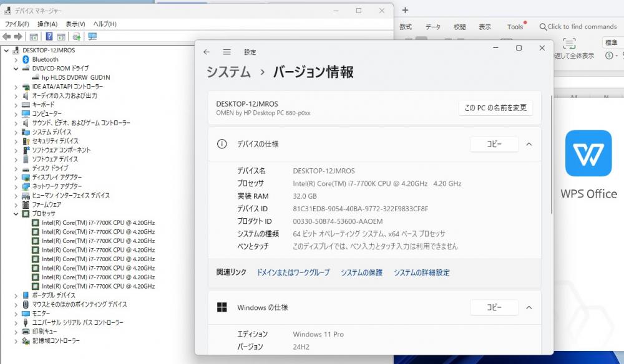This screenshot has height=364, width=624.
Task: Click the Update driver icon in Device Manager toolbar
Action: coord(76,37)
